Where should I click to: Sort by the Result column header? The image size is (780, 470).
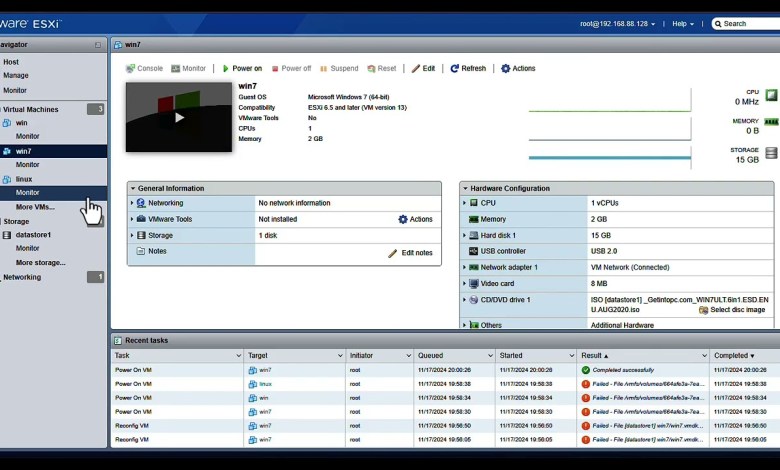pyautogui.click(x=594, y=356)
